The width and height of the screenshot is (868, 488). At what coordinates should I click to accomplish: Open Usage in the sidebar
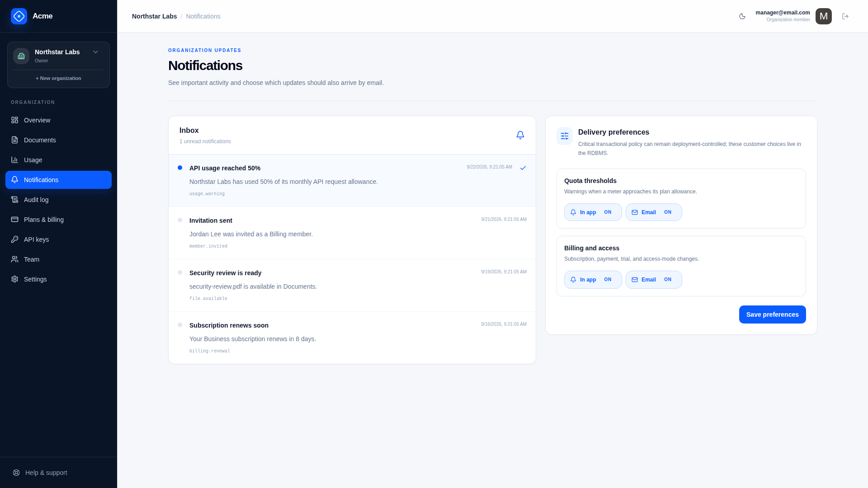58,160
